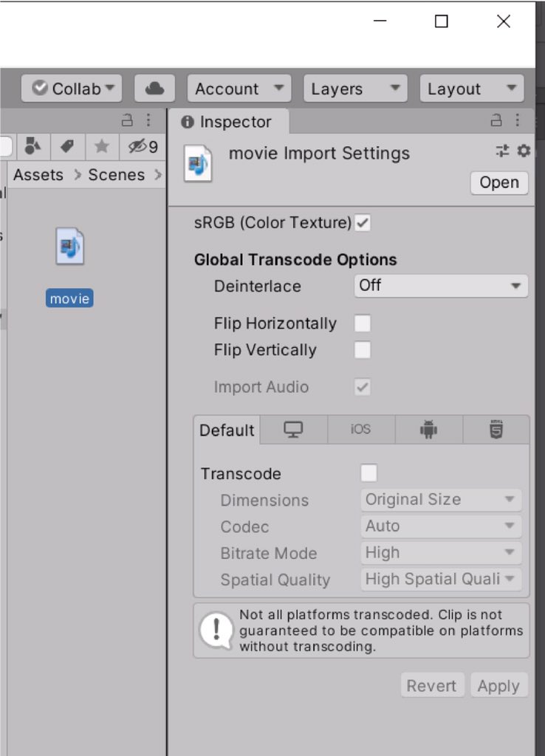545x756 pixels.
Task: Select the HTML5 WebGL platform tab
Action: (x=496, y=430)
